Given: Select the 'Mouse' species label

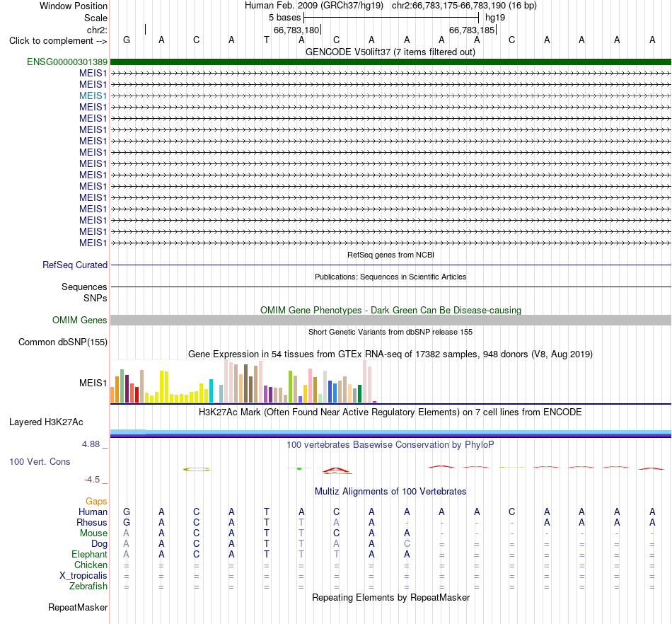Looking at the screenshot, I should (x=93, y=533).
